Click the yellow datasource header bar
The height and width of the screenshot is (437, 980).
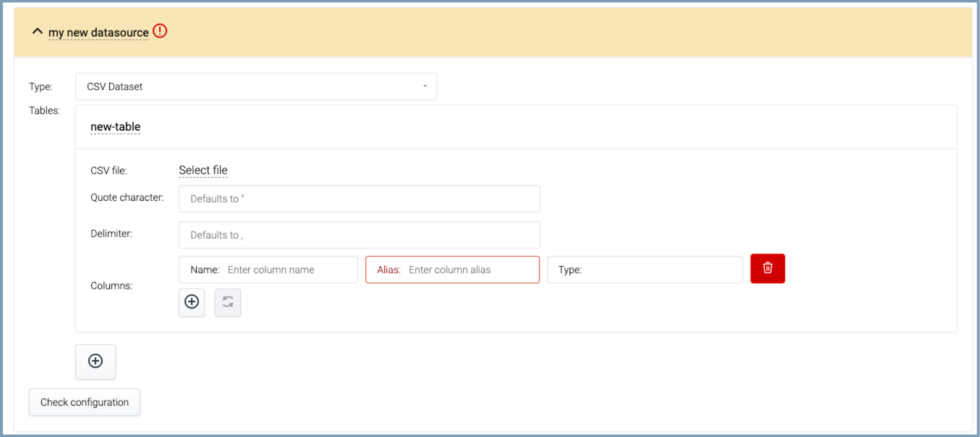543,33
